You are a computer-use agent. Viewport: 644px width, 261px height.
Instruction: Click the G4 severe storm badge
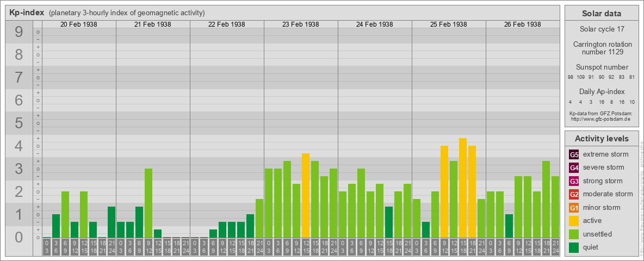point(574,167)
